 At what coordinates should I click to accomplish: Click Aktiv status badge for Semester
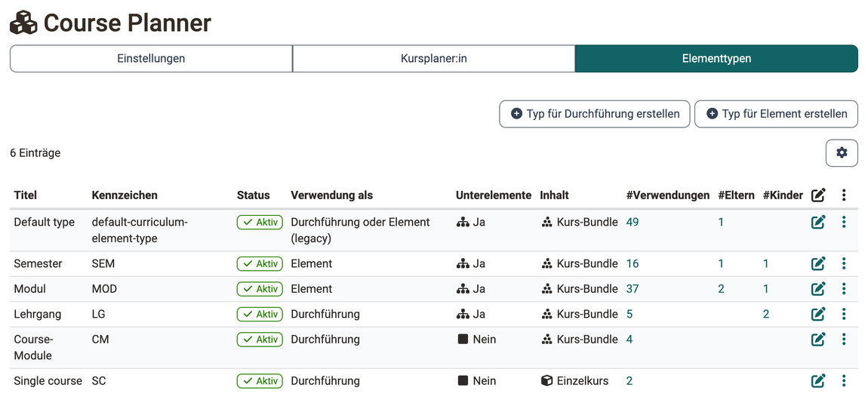[260, 263]
